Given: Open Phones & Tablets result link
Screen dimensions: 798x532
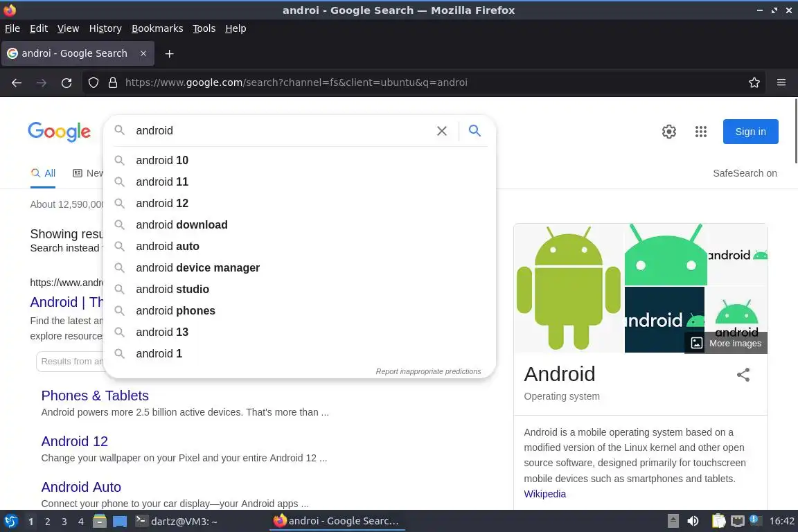Looking at the screenshot, I should tap(95, 396).
